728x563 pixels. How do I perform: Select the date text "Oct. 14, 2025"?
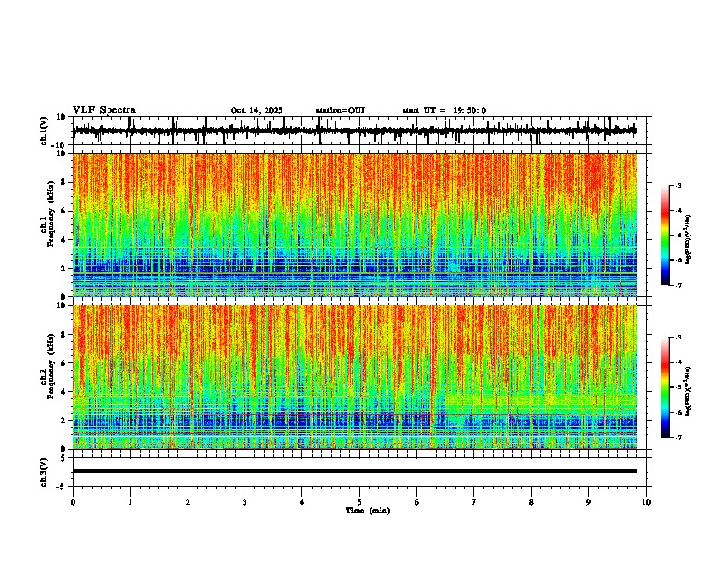point(256,110)
